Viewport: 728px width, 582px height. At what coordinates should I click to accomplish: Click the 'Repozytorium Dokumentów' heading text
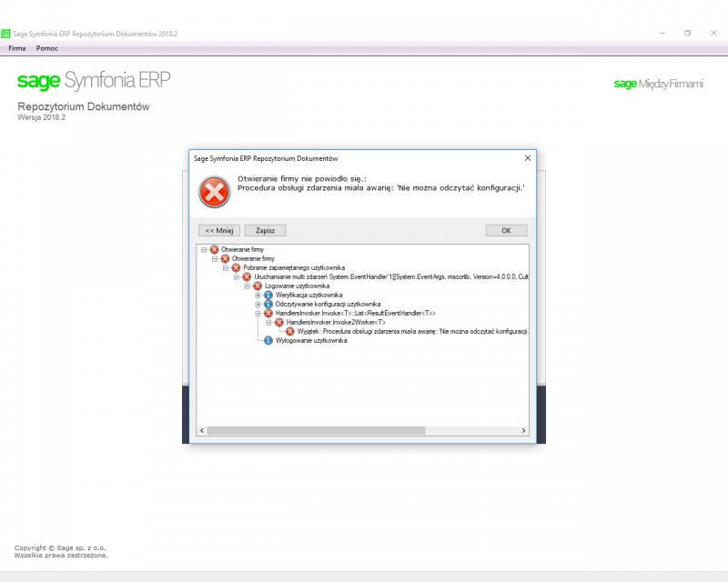(x=84, y=106)
